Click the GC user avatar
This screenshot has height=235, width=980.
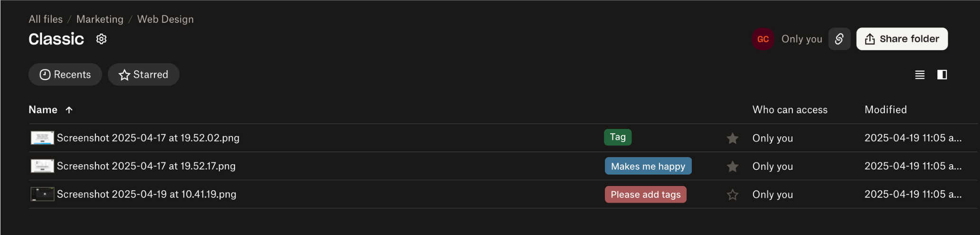coord(763,39)
